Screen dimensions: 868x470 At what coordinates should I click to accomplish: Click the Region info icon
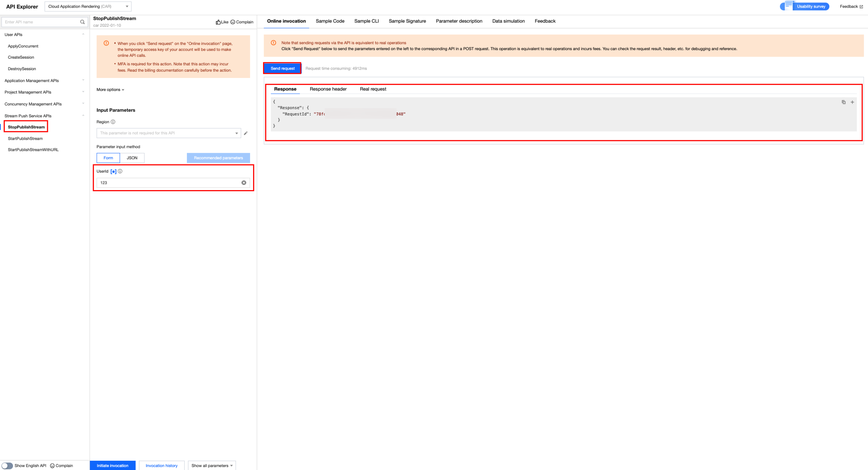click(113, 122)
